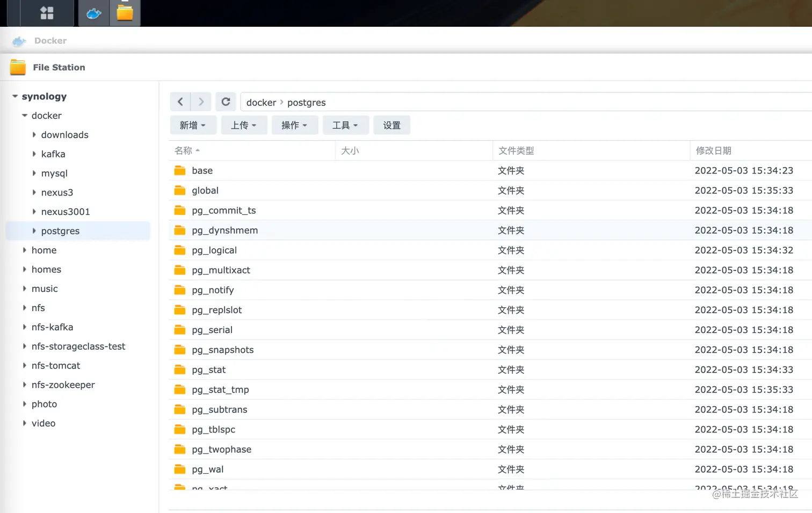Click the pg_logical folder icon
This screenshot has width=812, height=513.
click(180, 250)
